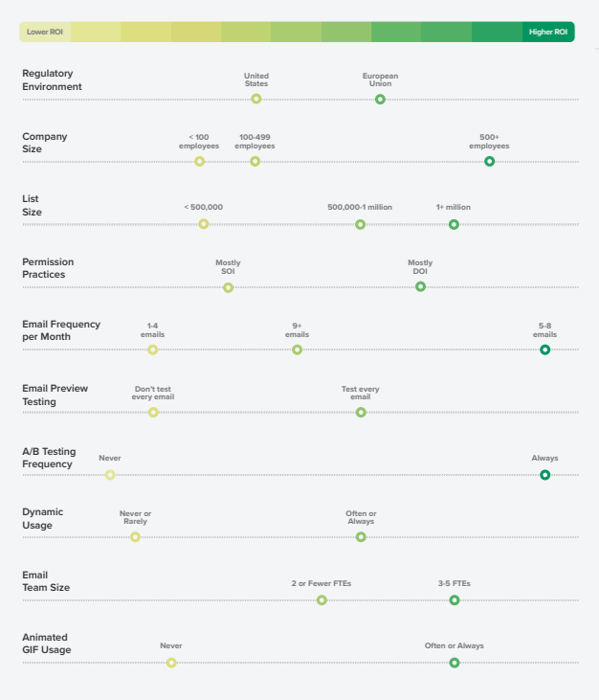Select the Animated GIF Never marker
This screenshot has width=599, height=700.
171,662
